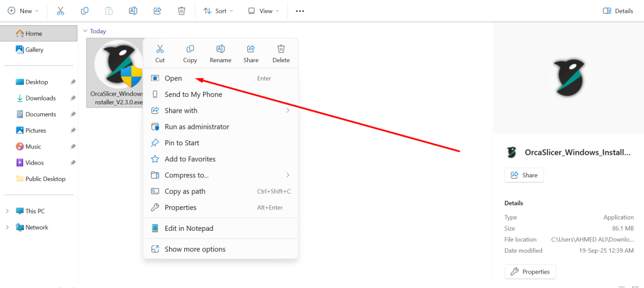Click Properties button in details pane
Image resolution: width=644 pixels, height=288 pixels.
(530, 272)
